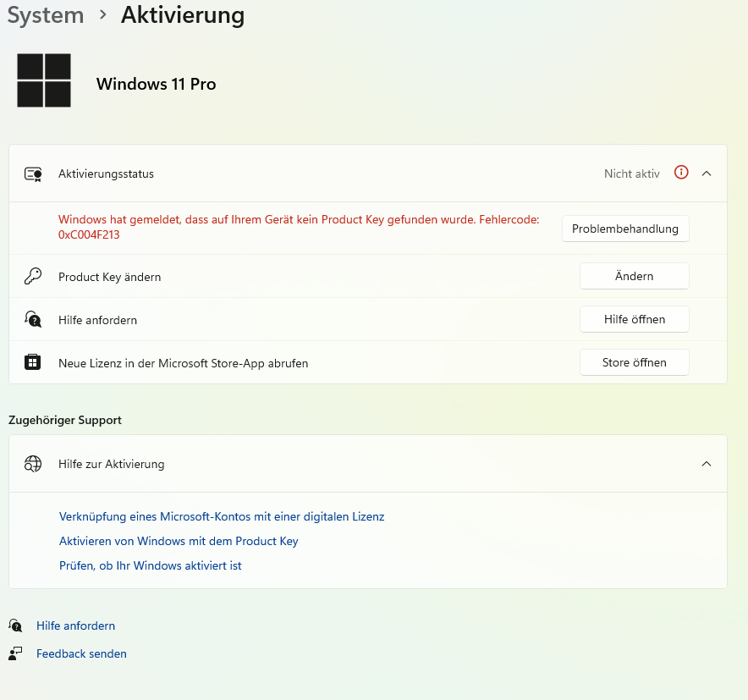Viewport: 748px width, 700px height.
Task: Click the Windows 11 logo
Action: [x=44, y=80]
